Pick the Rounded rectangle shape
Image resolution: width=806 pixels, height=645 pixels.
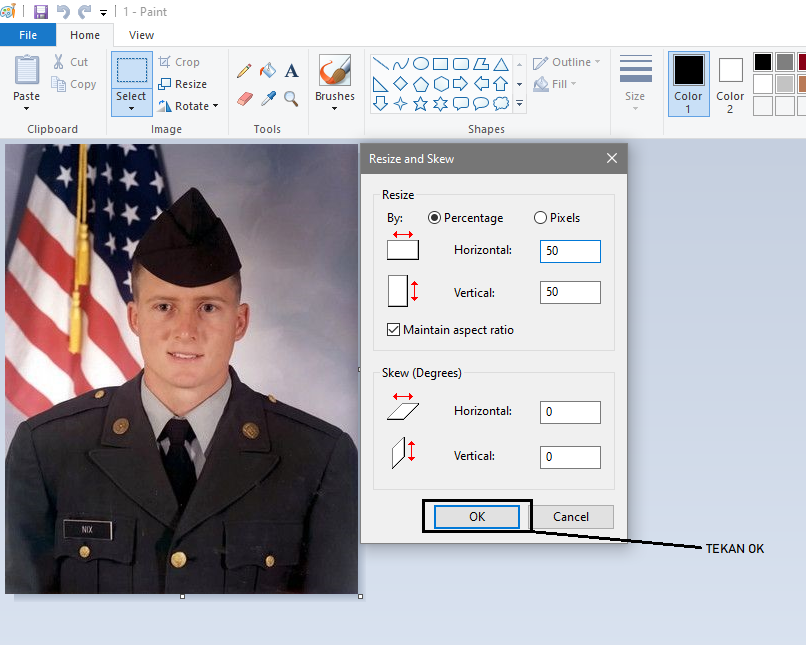pyautogui.click(x=461, y=64)
